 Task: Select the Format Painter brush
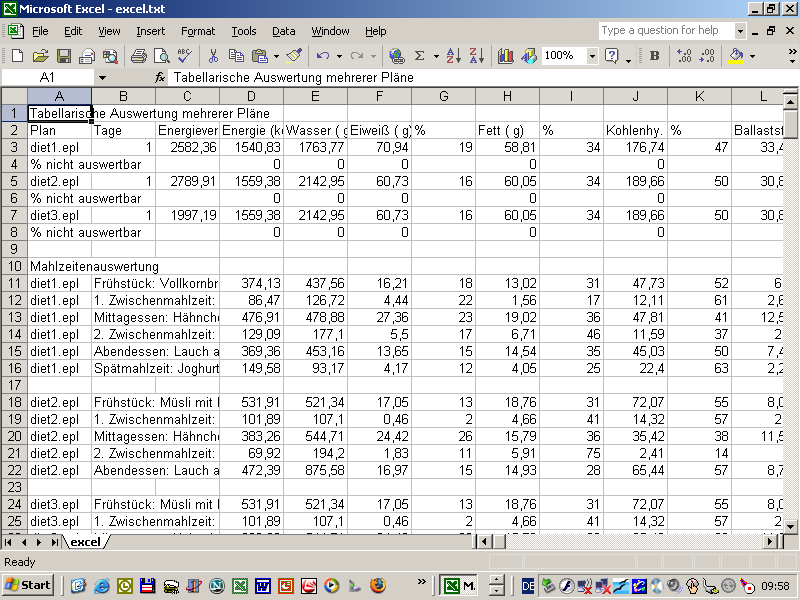[294, 56]
